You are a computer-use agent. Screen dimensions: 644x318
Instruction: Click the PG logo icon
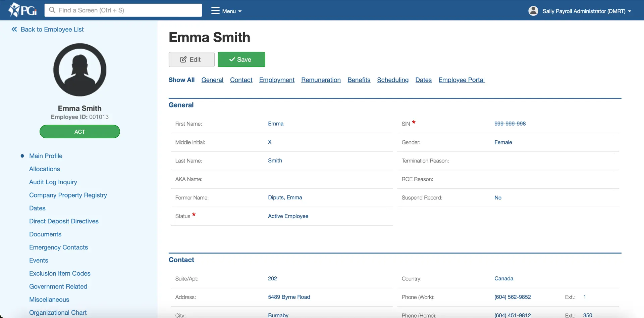pyautogui.click(x=22, y=10)
